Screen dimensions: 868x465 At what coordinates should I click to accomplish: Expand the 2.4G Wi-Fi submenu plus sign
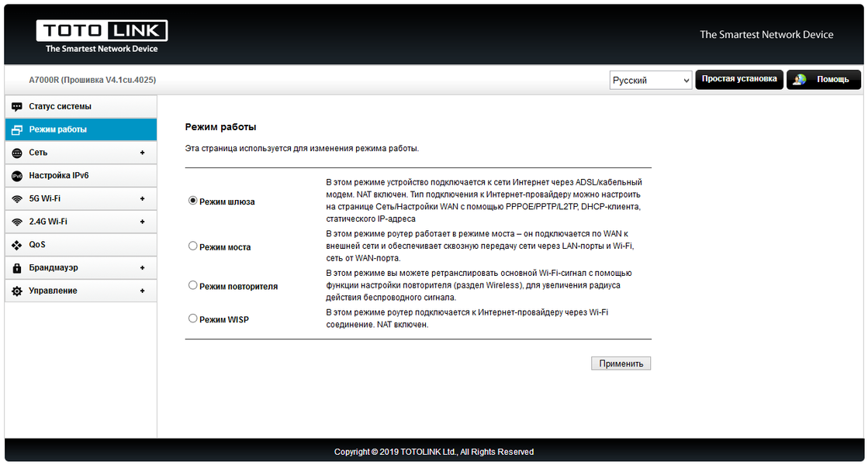[142, 222]
